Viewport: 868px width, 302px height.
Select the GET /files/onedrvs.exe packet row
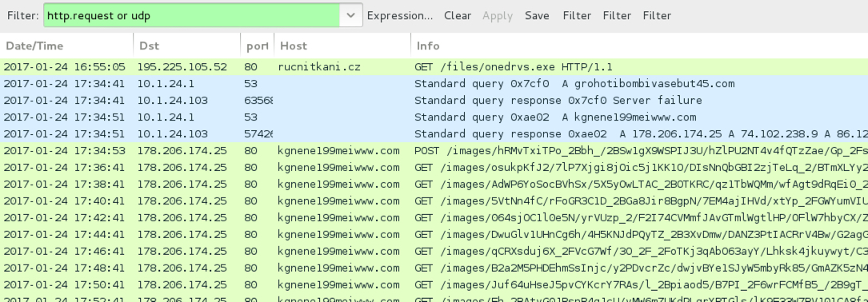tap(434, 67)
